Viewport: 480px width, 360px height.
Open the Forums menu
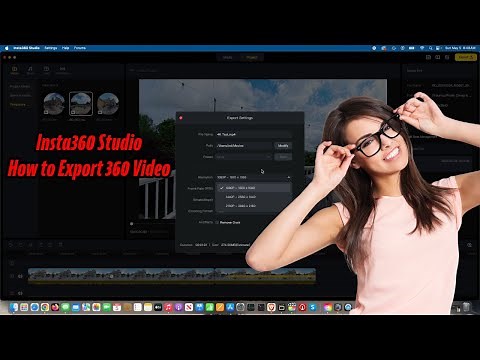(x=80, y=48)
